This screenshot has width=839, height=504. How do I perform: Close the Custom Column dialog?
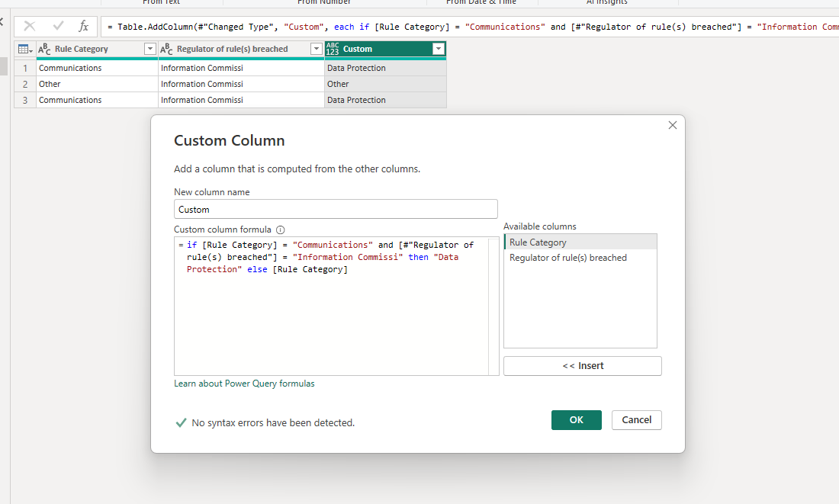[673, 125]
